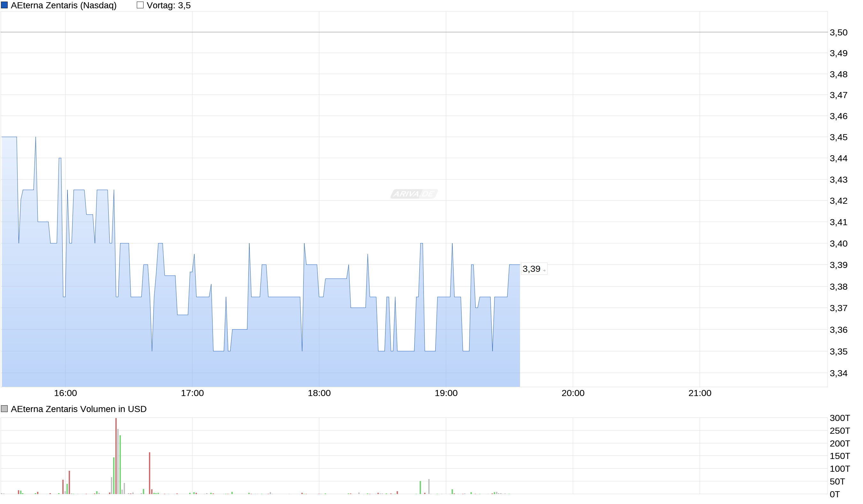Click the small arrow beside the 3,39 price
Viewport: 863px width, 504px height.
(544, 271)
